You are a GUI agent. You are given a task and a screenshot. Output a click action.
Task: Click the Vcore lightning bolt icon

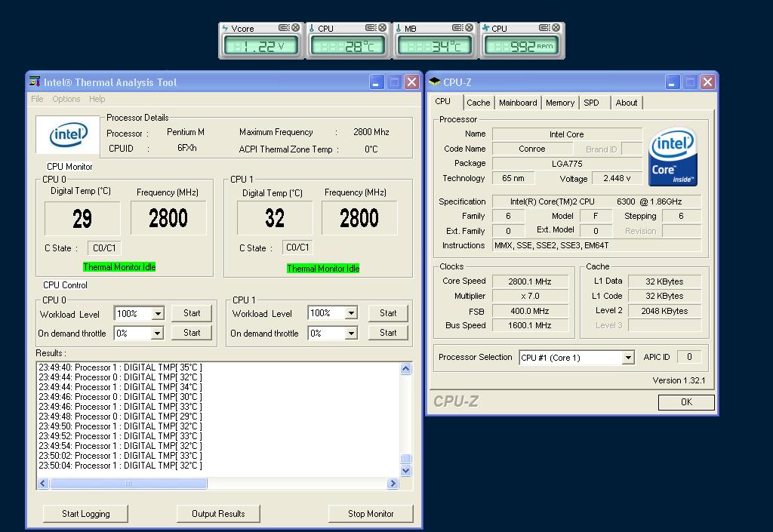click(225, 29)
